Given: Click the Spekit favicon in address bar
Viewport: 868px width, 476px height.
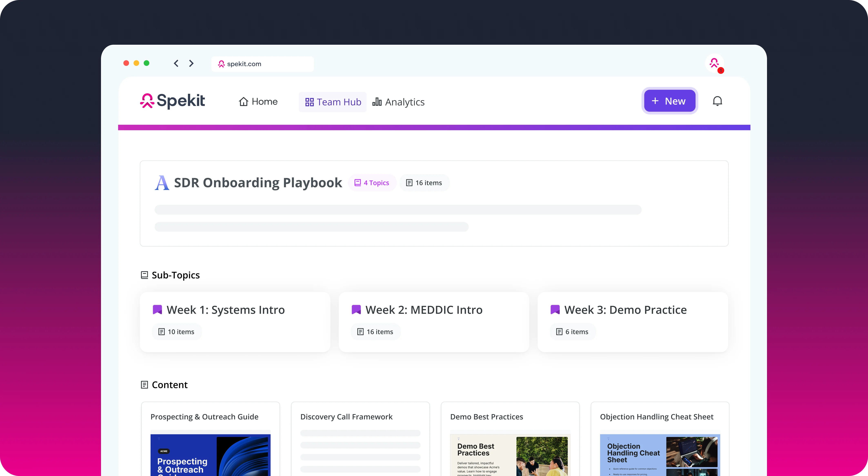Looking at the screenshot, I should coord(221,64).
